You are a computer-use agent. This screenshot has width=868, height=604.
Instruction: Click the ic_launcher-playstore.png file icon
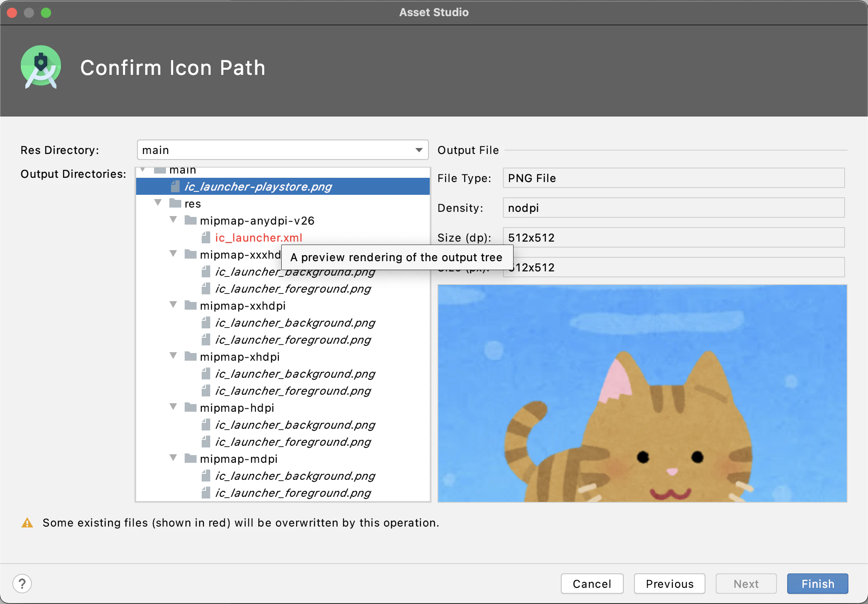click(x=175, y=186)
